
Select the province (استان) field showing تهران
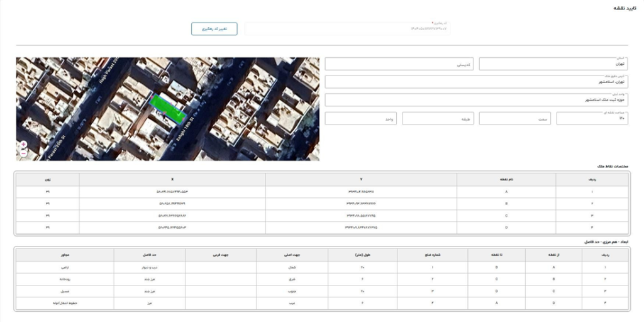(553, 64)
